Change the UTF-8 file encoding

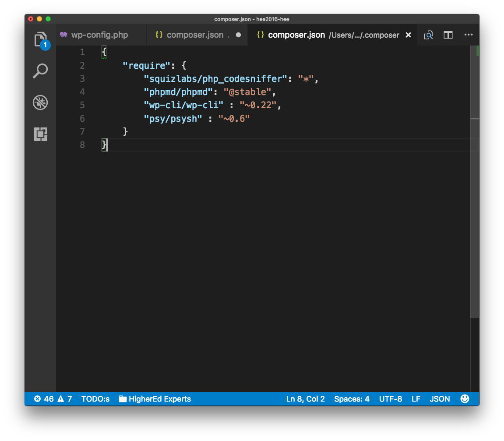(391, 399)
